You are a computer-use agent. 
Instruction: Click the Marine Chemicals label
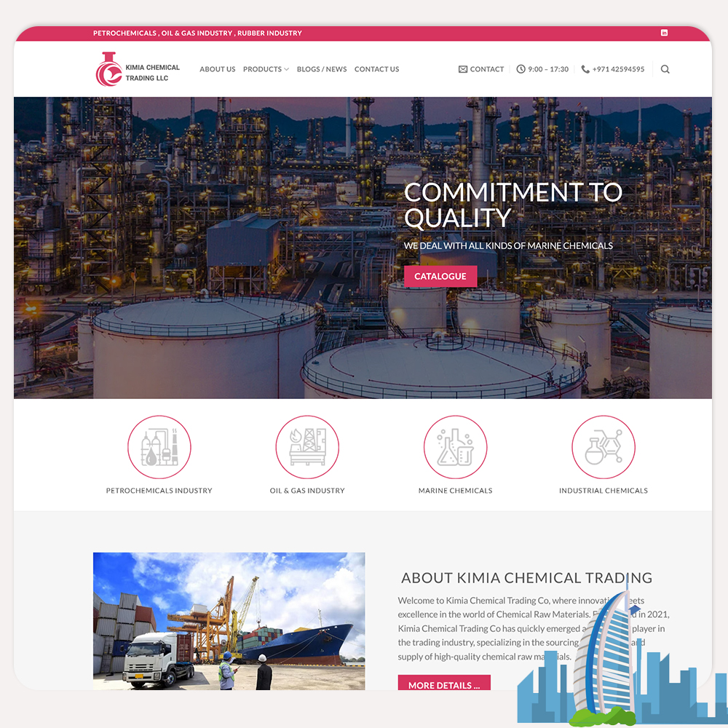(x=456, y=491)
